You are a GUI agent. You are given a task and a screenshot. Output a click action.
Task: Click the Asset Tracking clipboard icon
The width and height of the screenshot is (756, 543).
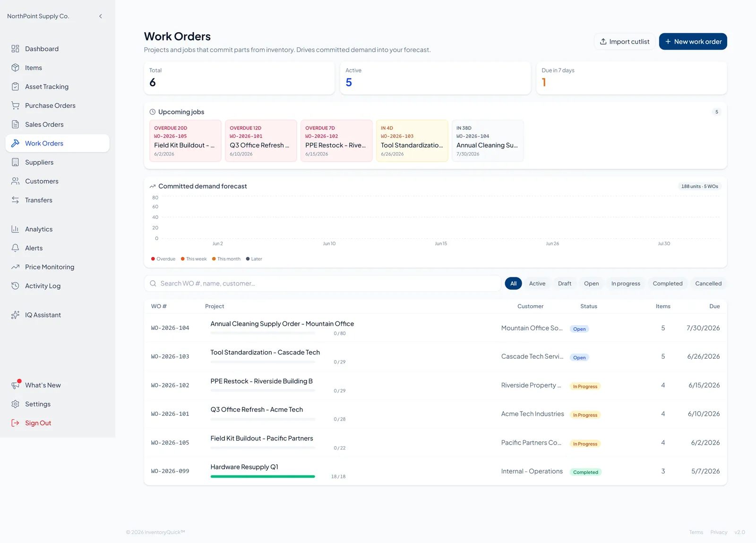pos(15,86)
